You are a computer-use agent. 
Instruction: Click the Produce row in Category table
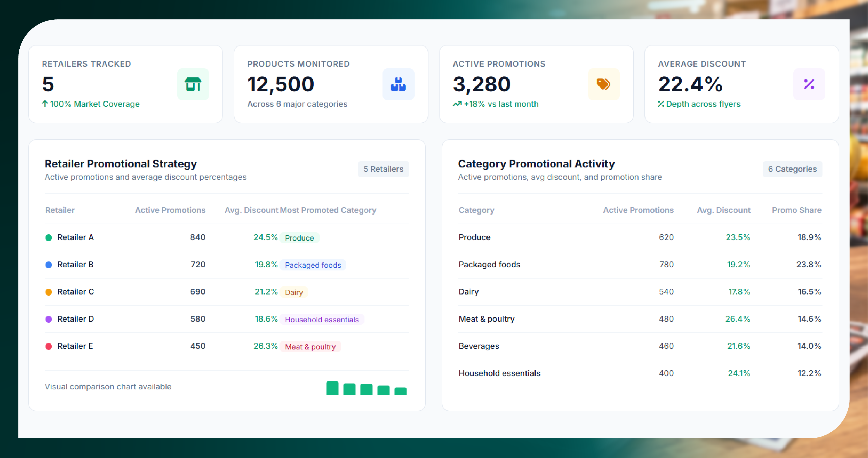tap(640, 237)
